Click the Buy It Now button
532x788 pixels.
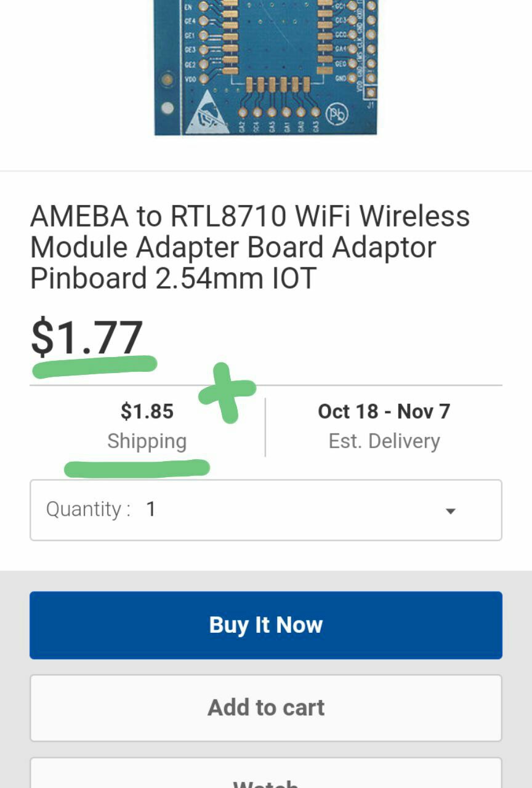(x=266, y=625)
